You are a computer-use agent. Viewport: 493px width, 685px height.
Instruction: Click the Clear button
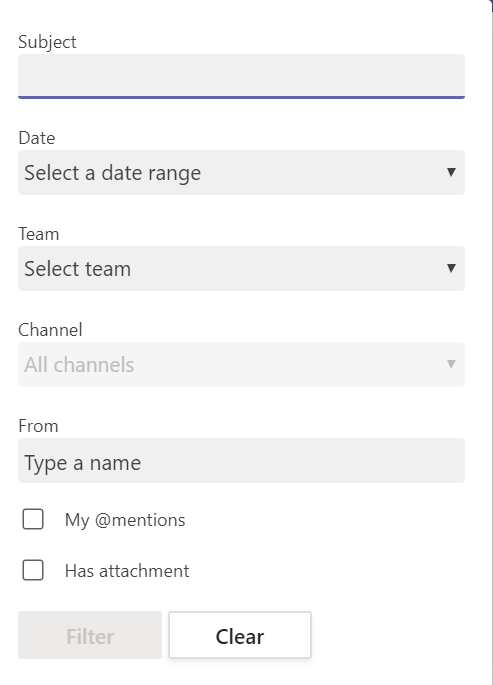pos(240,635)
